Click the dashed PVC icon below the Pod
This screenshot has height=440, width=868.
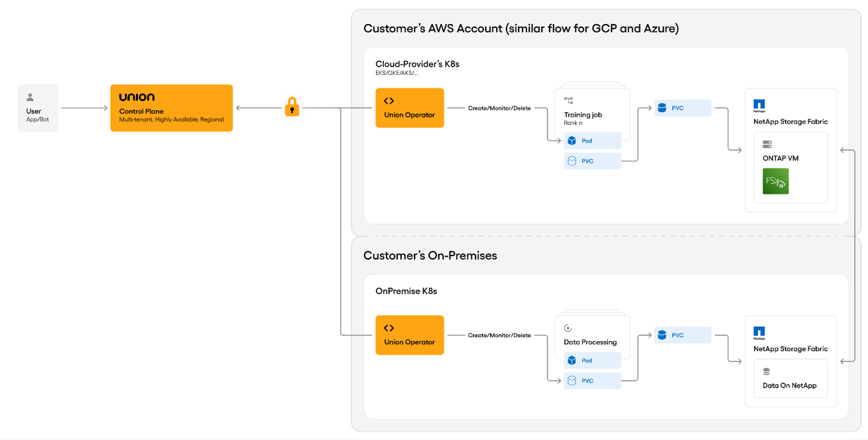coord(572,161)
